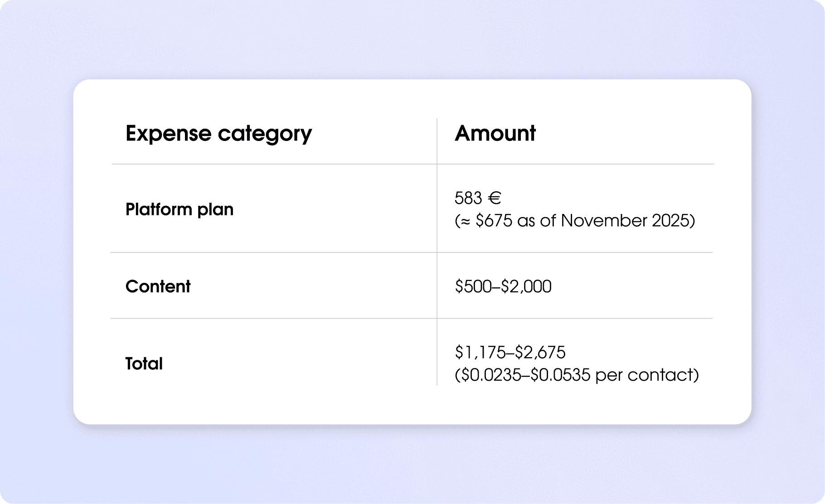
Task: Click the word category in header
Action: click(265, 134)
